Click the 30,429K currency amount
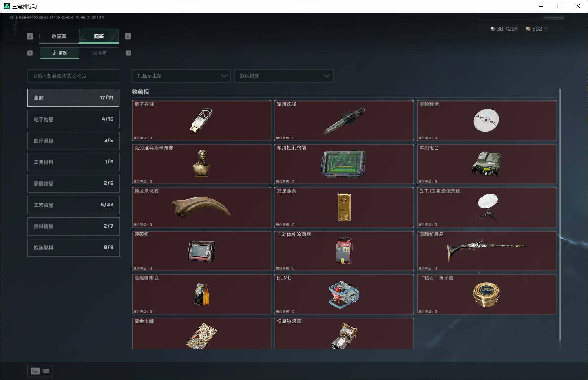 click(507, 29)
